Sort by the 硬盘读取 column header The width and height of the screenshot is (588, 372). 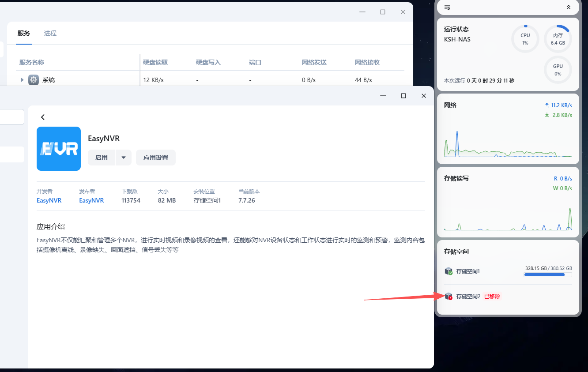[x=155, y=62]
